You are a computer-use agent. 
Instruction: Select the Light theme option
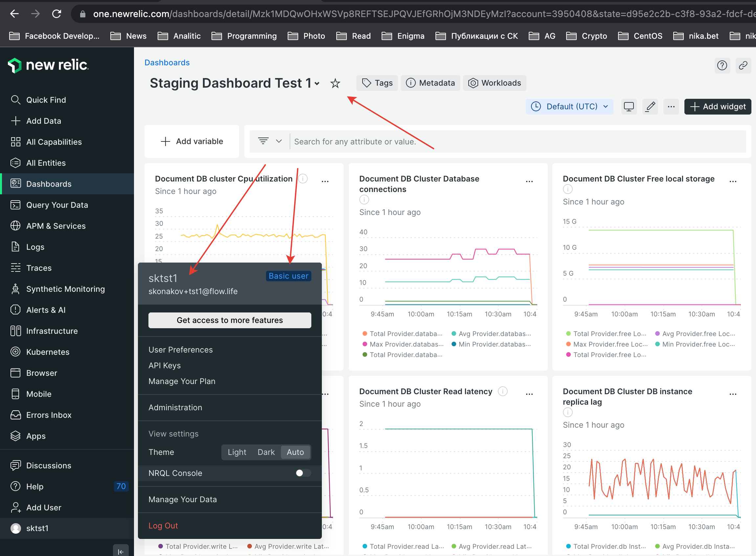click(x=237, y=452)
